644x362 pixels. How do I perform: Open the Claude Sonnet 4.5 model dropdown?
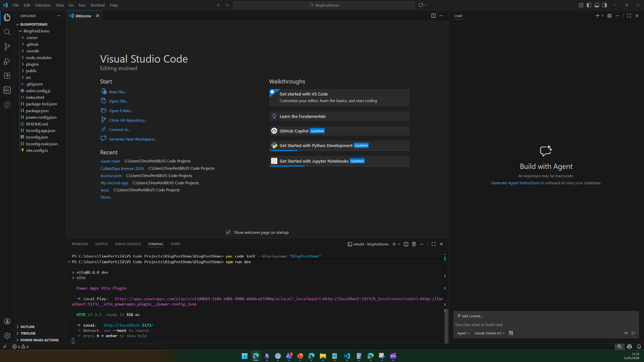(x=489, y=333)
